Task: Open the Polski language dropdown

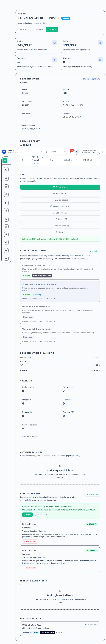Action: (59, 152)
